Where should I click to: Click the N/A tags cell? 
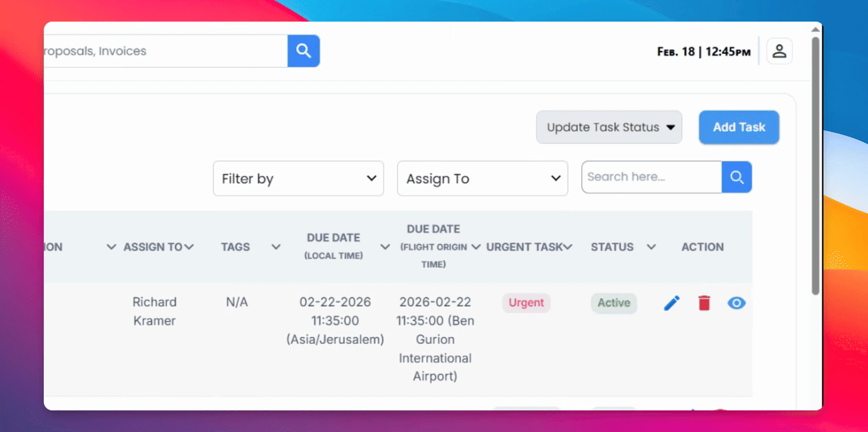(x=237, y=302)
